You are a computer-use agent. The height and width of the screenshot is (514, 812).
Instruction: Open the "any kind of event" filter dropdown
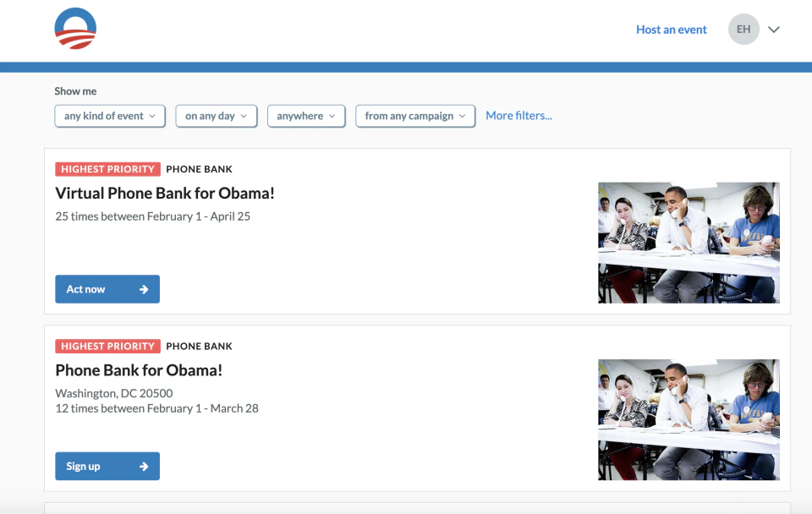pyautogui.click(x=109, y=116)
